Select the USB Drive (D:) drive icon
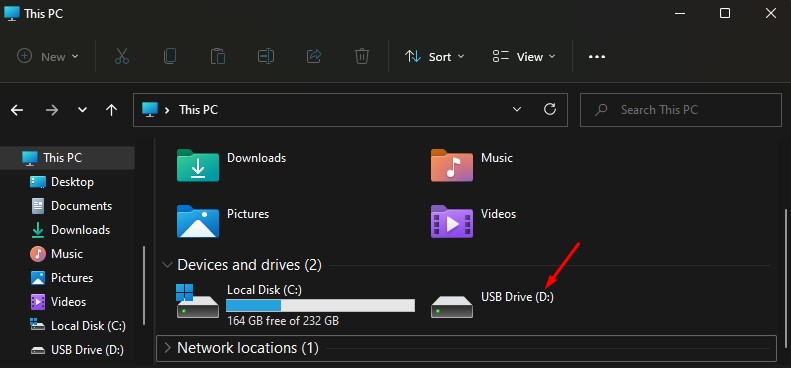791x368 pixels. pos(452,306)
